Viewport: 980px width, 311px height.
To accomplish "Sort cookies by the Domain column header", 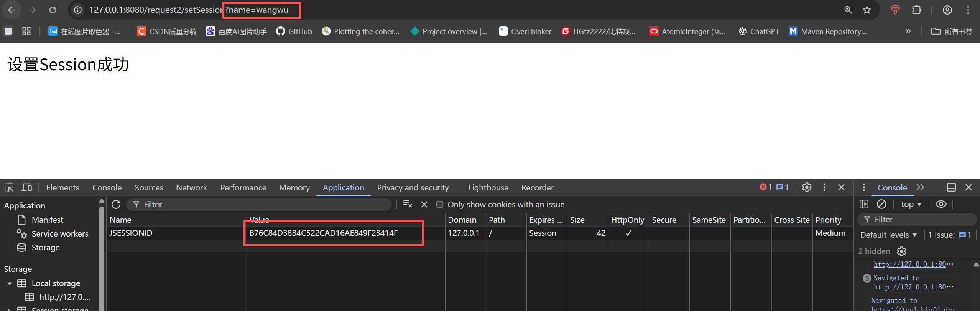I will (x=465, y=220).
